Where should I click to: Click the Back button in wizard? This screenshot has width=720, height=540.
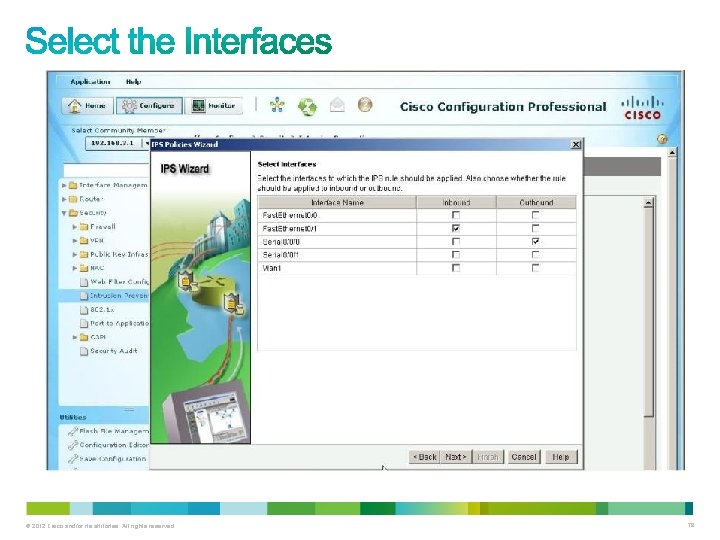[x=424, y=457]
